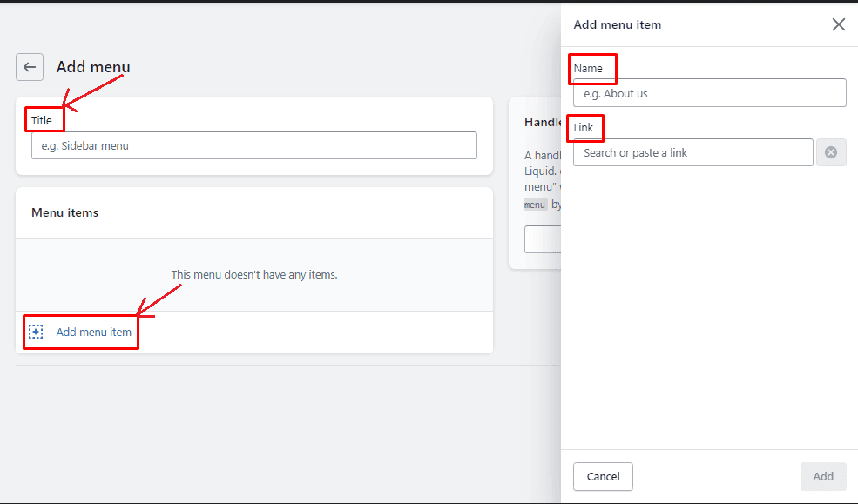
Task: Click the empty menu items message text
Action: pos(253,274)
